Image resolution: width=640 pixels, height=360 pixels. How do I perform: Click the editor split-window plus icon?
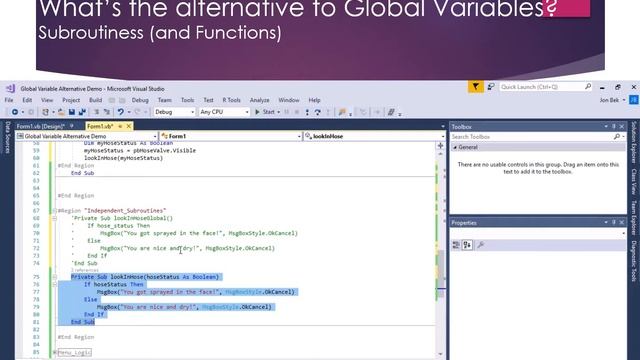point(440,146)
